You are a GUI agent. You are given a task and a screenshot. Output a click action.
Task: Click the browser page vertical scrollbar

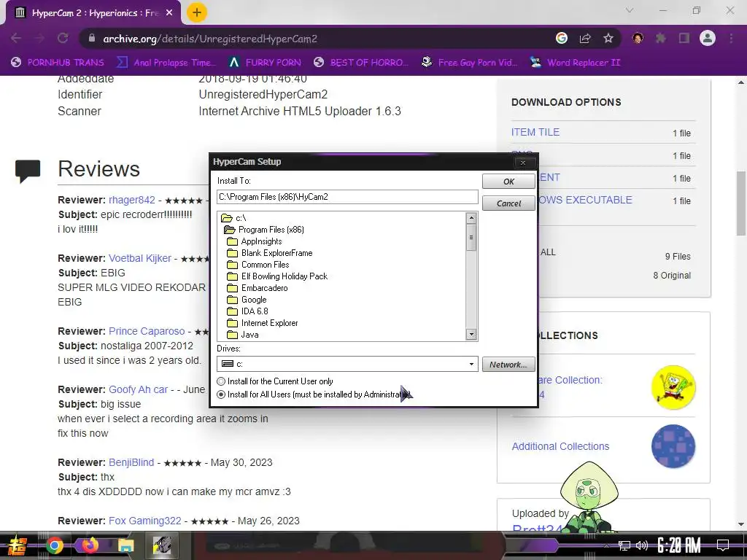click(741, 203)
